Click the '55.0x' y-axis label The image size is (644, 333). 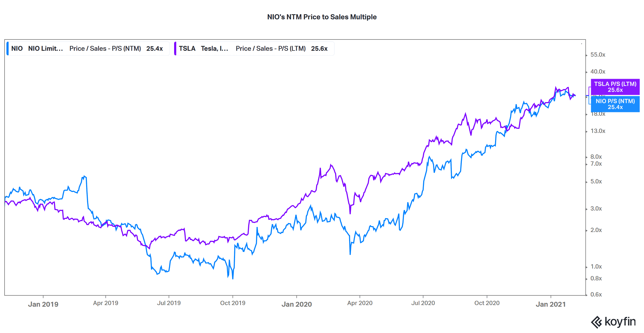click(x=598, y=55)
